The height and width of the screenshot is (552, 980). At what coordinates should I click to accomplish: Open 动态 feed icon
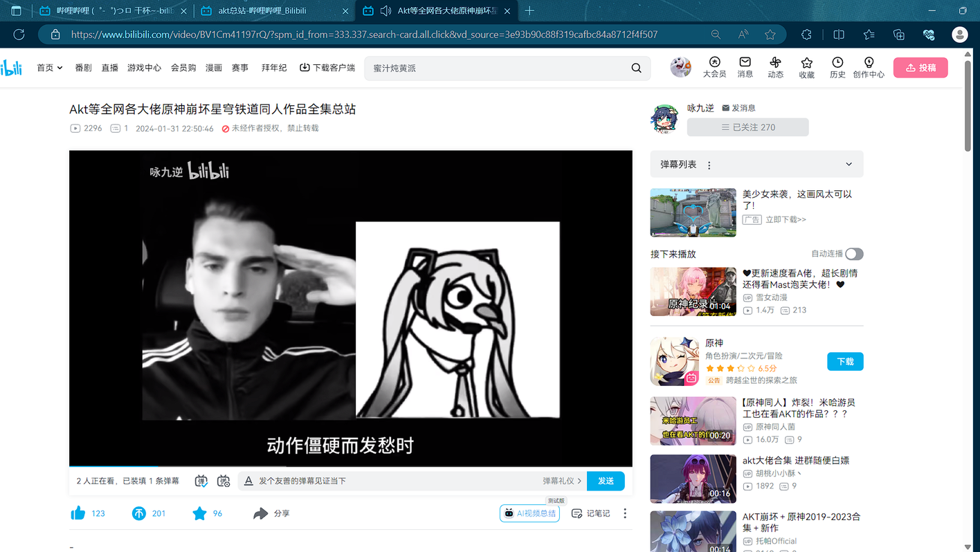pos(775,68)
